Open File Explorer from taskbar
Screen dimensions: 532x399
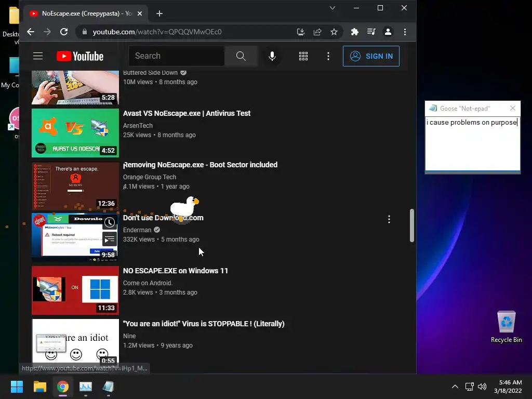point(39,387)
